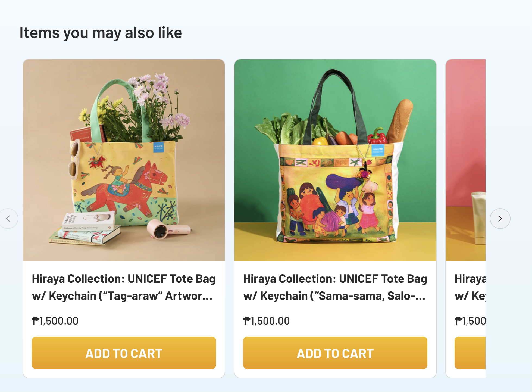
Task: Click the next carousel arrow
Action: (x=500, y=219)
